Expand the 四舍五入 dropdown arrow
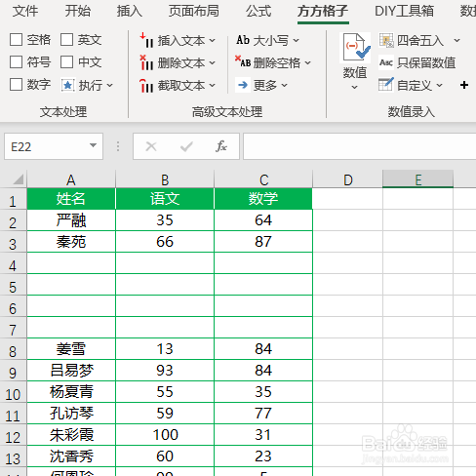The height and width of the screenshot is (476, 476). [457, 41]
